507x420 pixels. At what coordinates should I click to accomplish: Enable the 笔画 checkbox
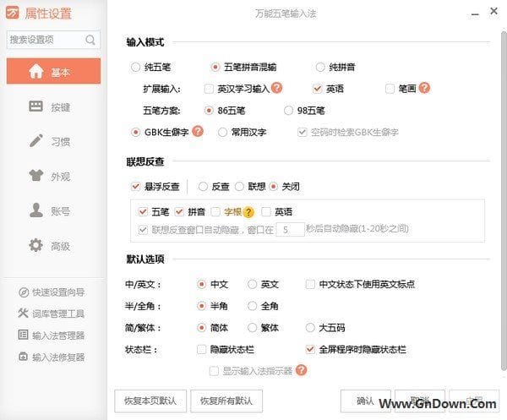click(x=390, y=89)
